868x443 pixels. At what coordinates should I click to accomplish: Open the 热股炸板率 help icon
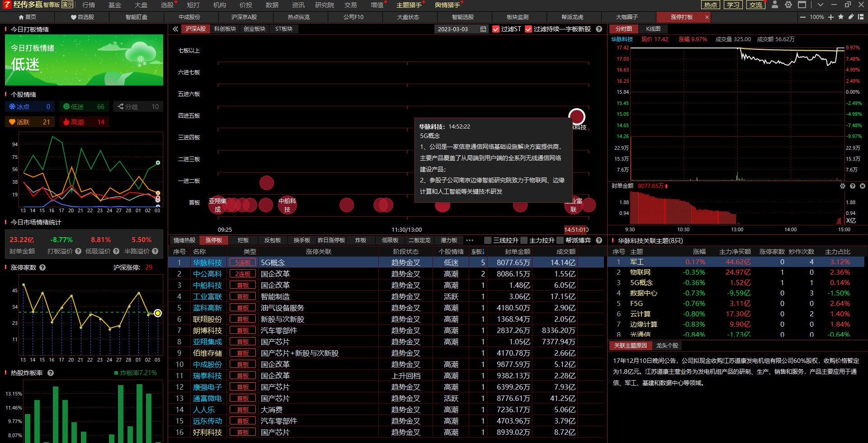coord(51,373)
